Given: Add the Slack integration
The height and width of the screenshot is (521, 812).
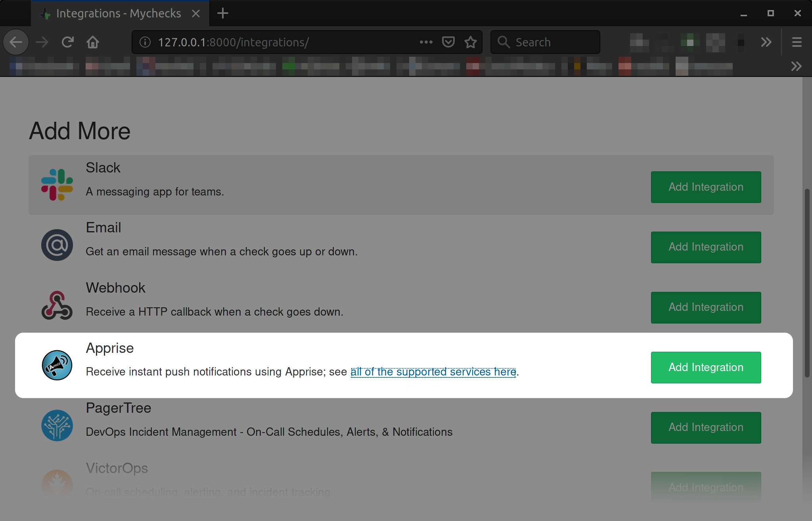Looking at the screenshot, I should pos(706,187).
